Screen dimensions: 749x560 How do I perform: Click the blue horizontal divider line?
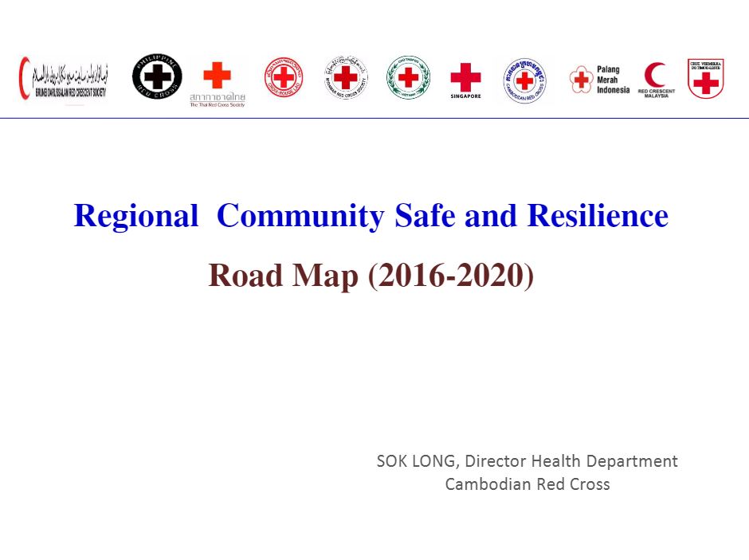374,118
